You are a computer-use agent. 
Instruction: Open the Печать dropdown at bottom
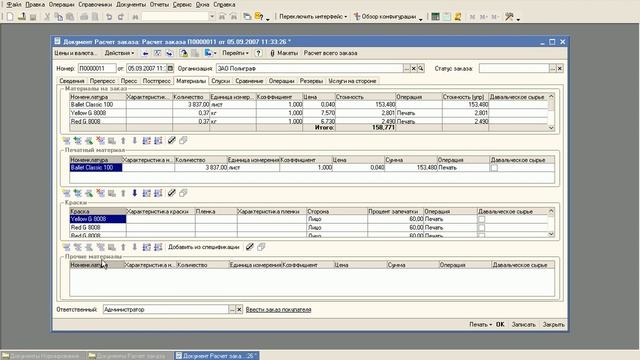(480, 324)
